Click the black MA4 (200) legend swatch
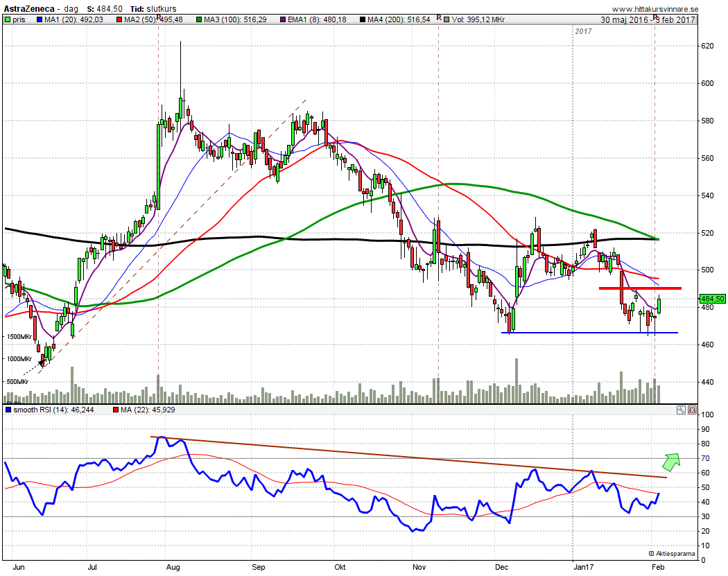 coord(363,19)
